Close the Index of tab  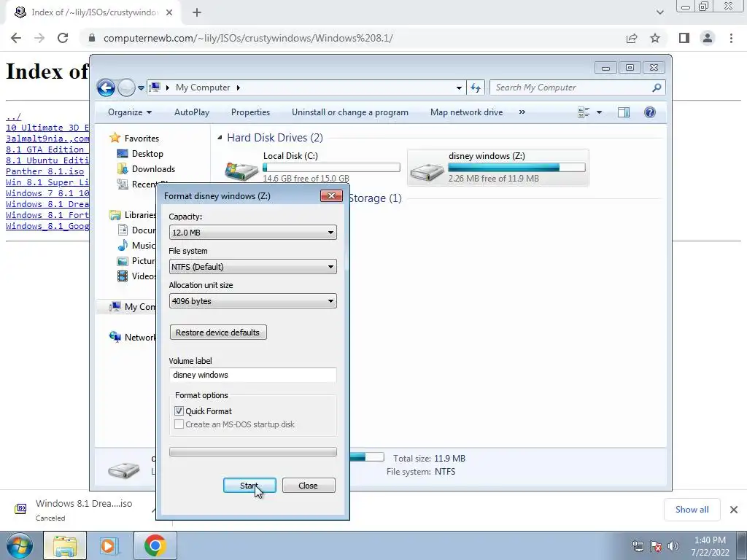coord(169,12)
